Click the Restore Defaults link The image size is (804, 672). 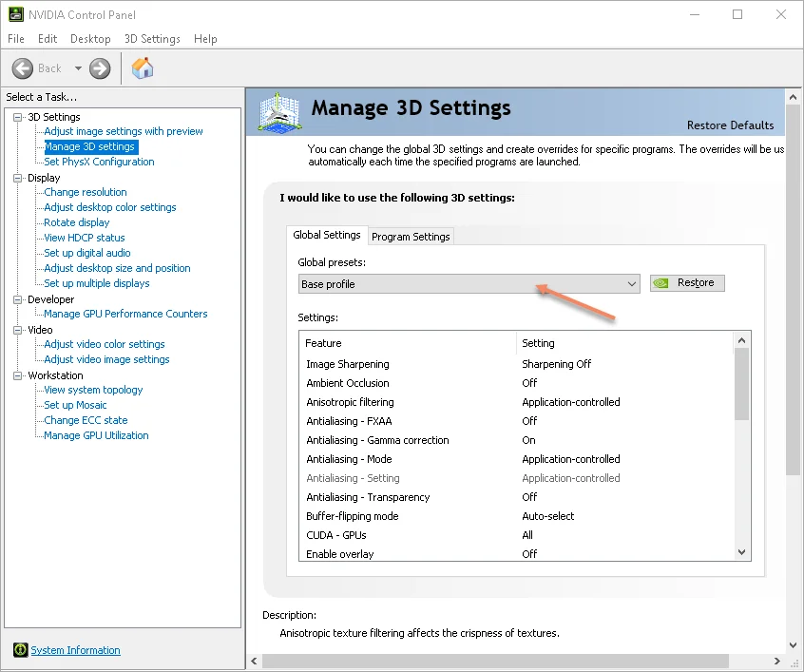[730, 125]
